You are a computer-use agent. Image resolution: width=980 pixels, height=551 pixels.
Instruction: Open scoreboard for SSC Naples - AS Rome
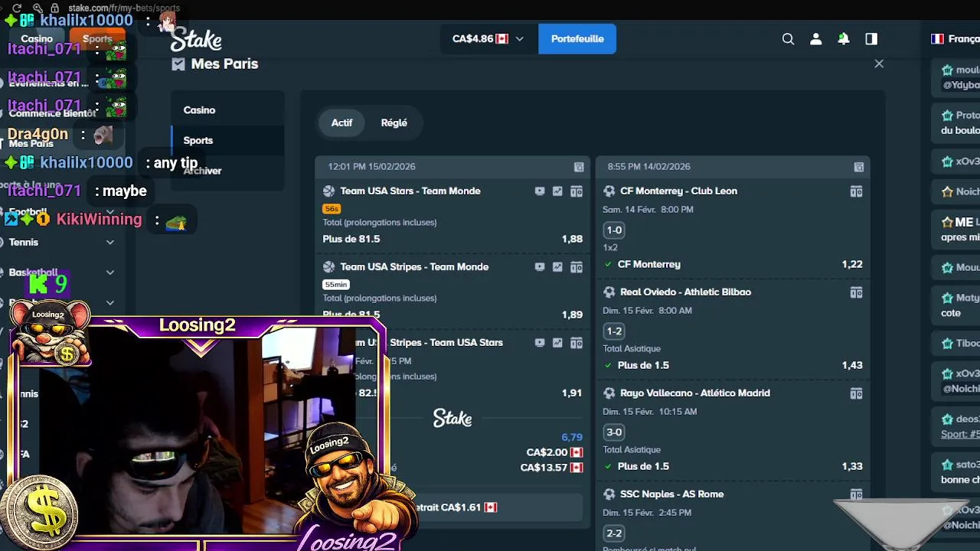click(856, 494)
